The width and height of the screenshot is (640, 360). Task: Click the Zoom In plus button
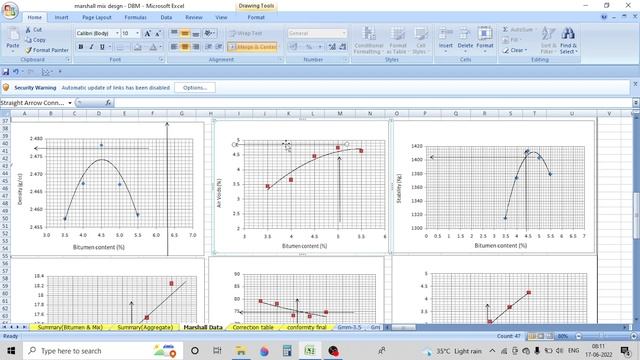(x=633, y=336)
